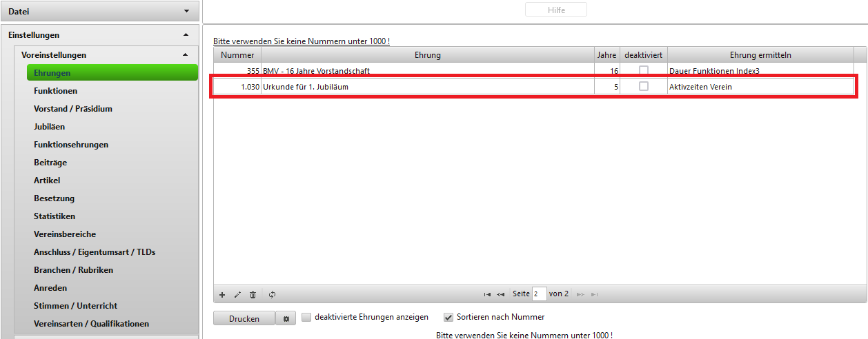Reload the table with refresh icon
Image resolution: width=868 pixels, height=339 pixels.
pos(273,294)
